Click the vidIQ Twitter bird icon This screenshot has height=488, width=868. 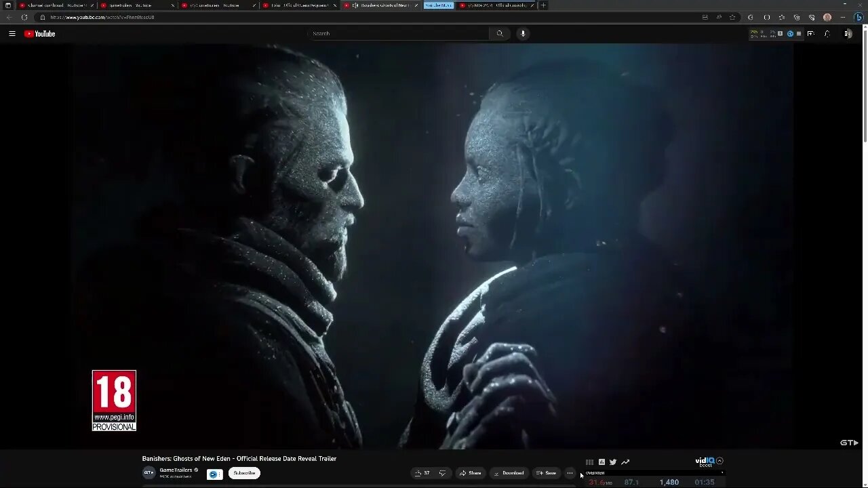click(x=613, y=462)
